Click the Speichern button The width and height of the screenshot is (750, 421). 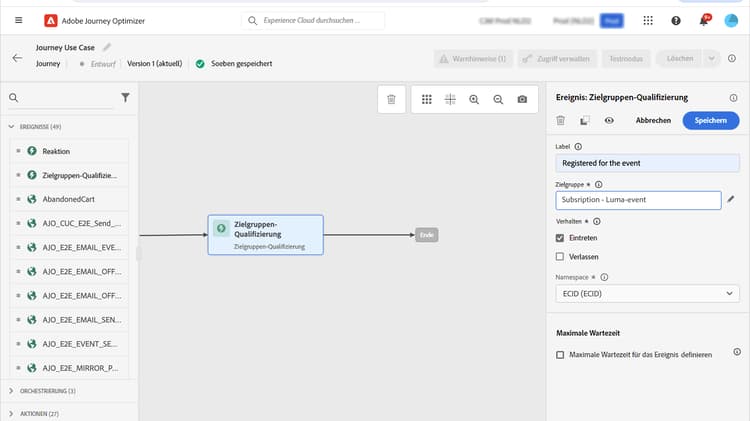tap(710, 121)
